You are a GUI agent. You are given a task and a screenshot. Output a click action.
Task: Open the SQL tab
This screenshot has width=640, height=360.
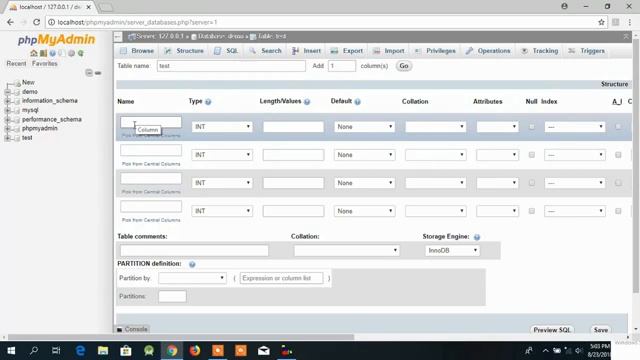[226, 51]
